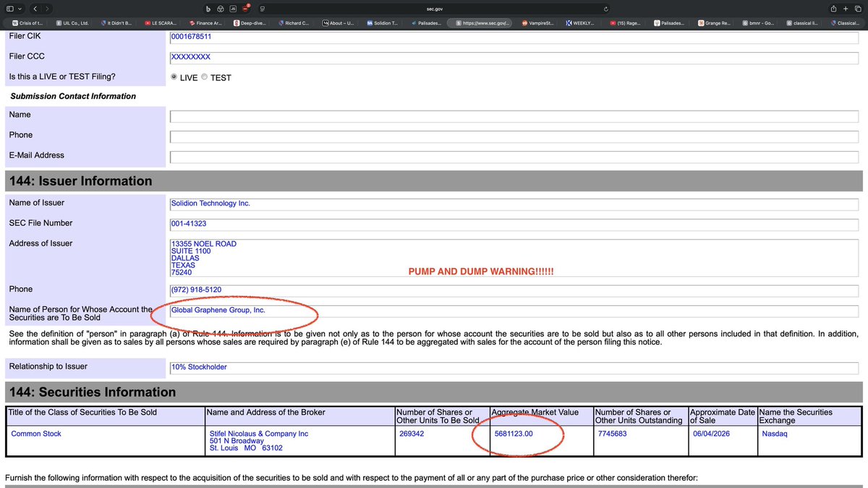Image resolution: width=868 pixels, height=488 pixels.
Task: Reload the sec.gov page
Action: (x=606, y=8)
